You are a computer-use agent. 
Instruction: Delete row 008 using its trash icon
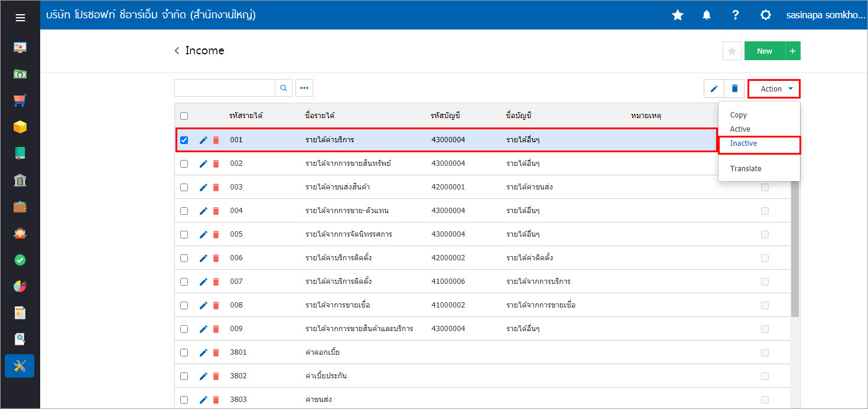(x=216, y=305)
